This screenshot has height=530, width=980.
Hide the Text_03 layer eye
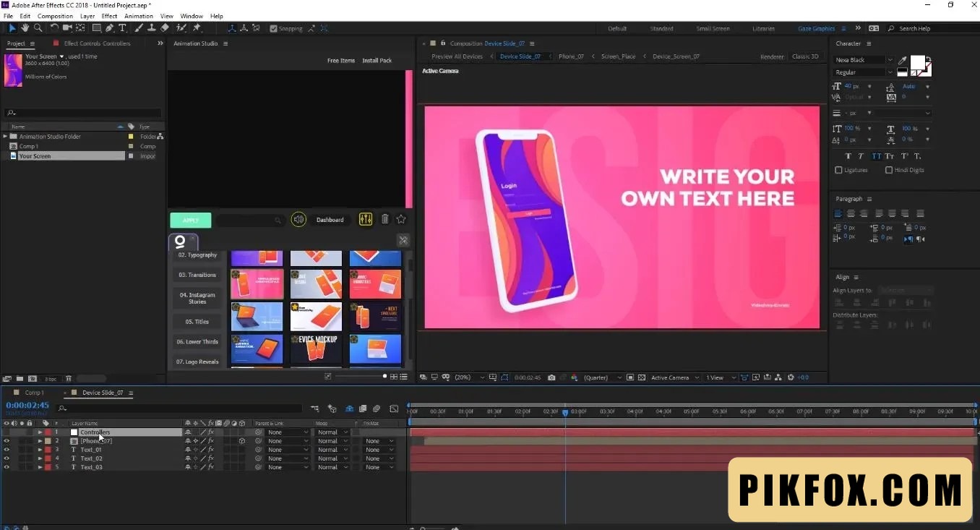pyautogui.click(x=7, y=467)
